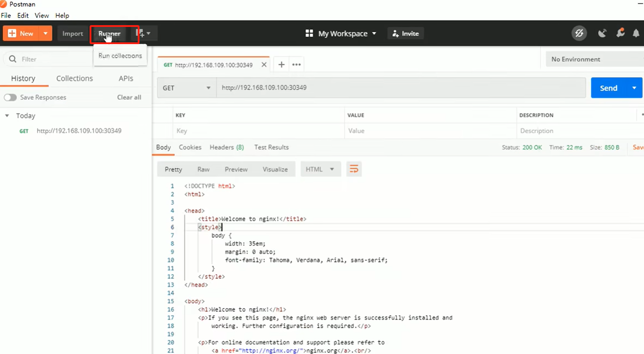Open the Runner to run collections
Screen dimensions: 644x354
(x=109, y=34)
